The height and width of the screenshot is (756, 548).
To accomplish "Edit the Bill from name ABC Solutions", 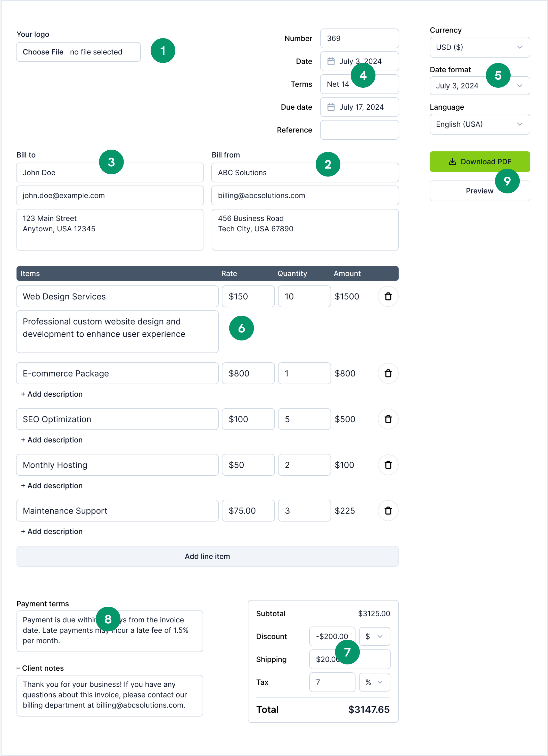I will 305,173.
